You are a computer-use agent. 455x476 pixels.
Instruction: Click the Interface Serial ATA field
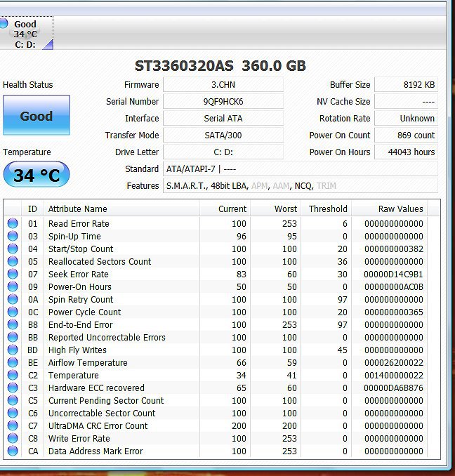click(223, 119)
